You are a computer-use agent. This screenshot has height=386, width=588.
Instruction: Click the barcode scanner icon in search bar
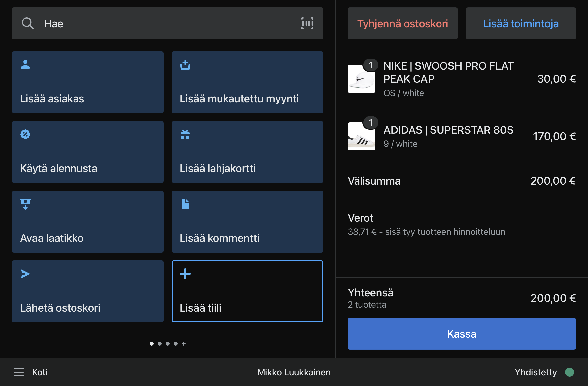(307, 23)
